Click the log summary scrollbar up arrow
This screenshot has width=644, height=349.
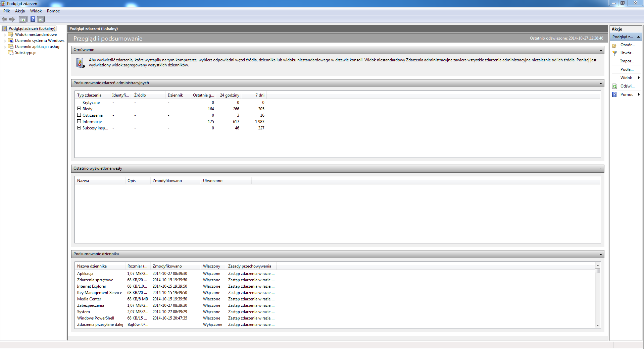[x=598, y=265]
